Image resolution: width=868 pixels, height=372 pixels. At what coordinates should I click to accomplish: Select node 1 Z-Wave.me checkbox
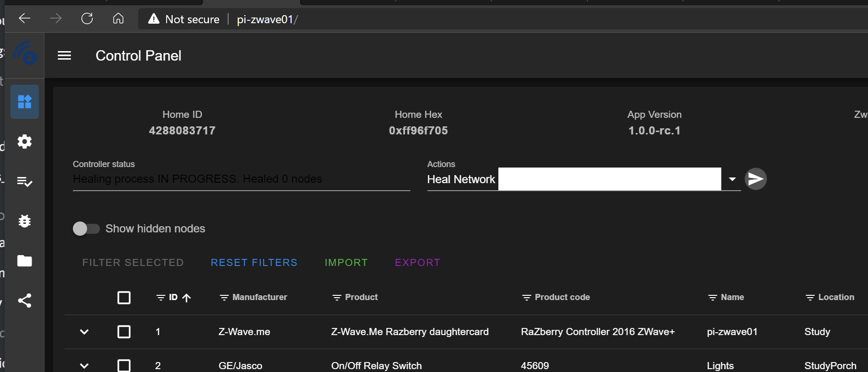(x=124, y=332)
